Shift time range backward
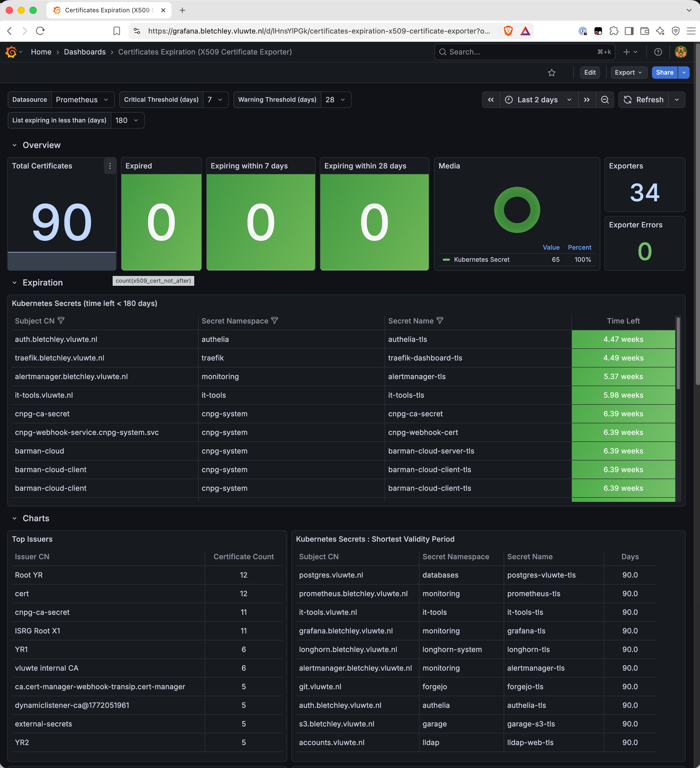The width and height of the screenshot is (700, 768). 491,100
